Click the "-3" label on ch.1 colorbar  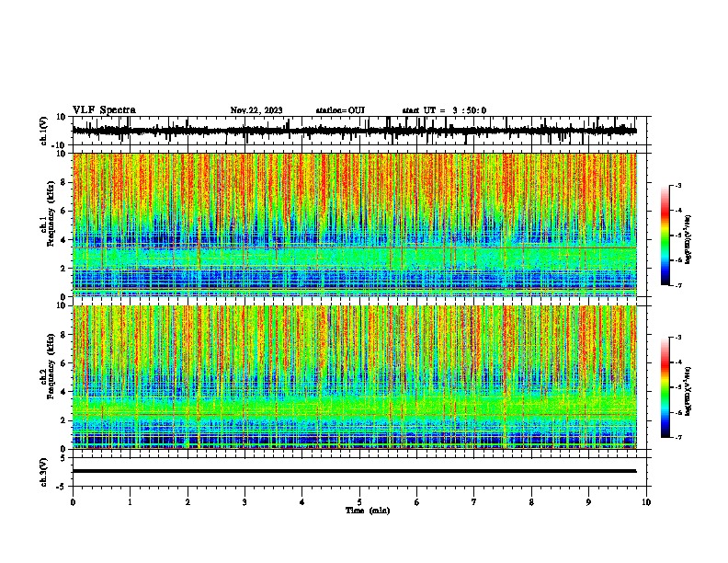tap(677, 185)
